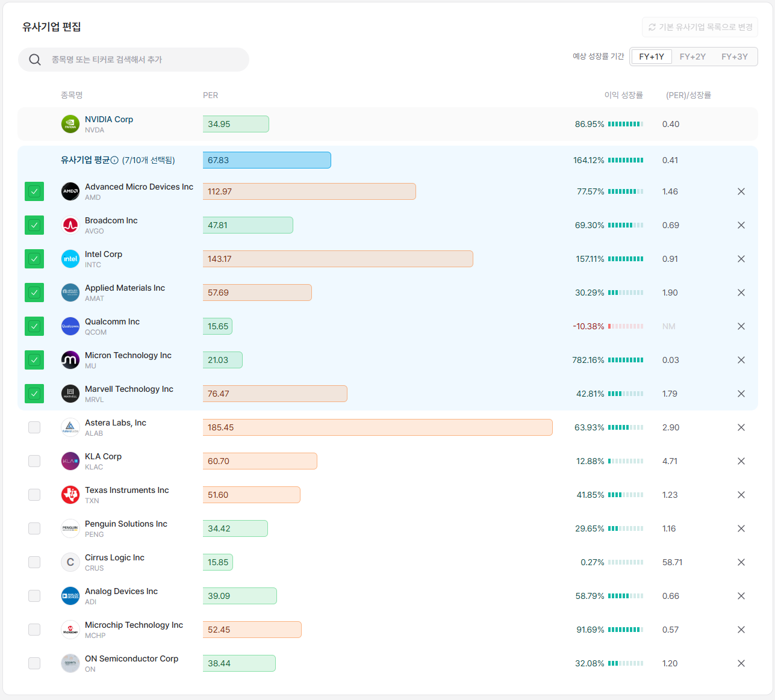Click 기본 유사기업 목록으로 변경 button
Image resolution: width=775 pixels, height=700 pixels.
pos(700,27)
